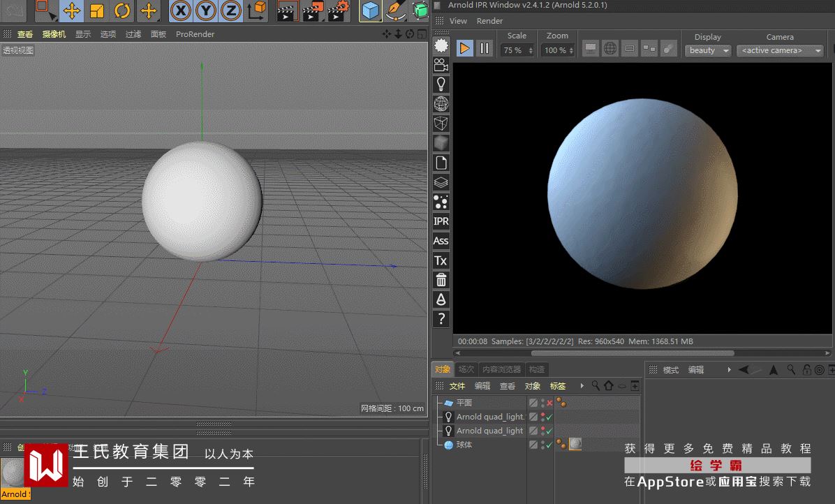The image size is (835, 504).
Task: Open the 摄像机 viewport menu
Action: 54,34
